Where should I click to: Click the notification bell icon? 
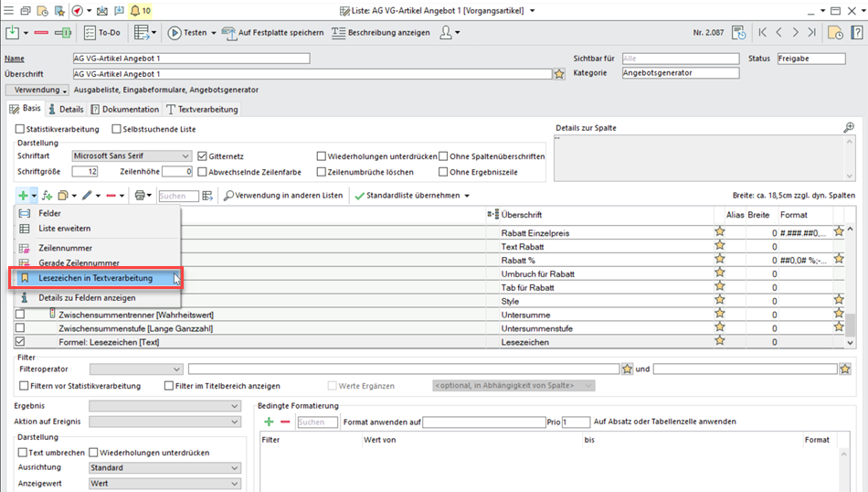[x=135, y=10]
